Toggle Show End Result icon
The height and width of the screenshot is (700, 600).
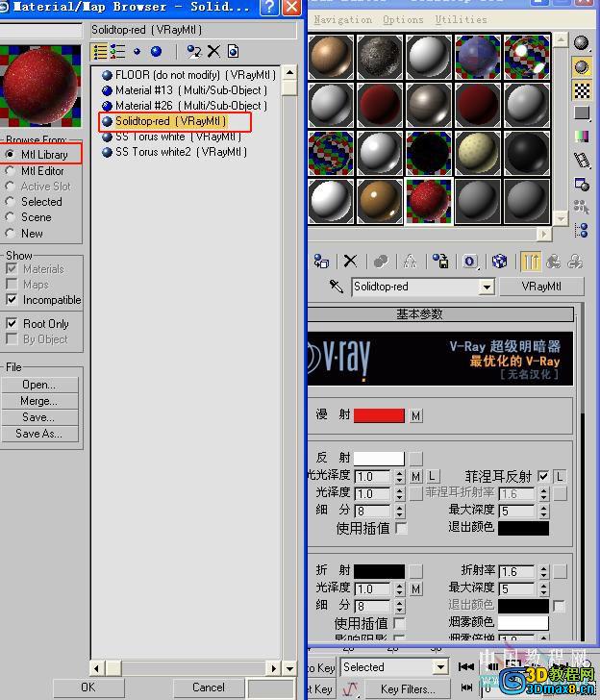coord(531,262)
